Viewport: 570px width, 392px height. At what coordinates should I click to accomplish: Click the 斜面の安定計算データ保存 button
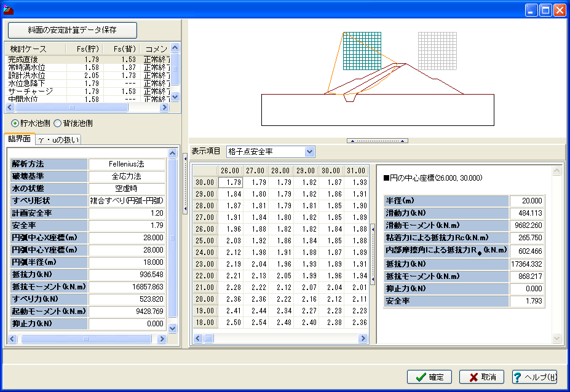pyautogui.click(x=73, y=30)
